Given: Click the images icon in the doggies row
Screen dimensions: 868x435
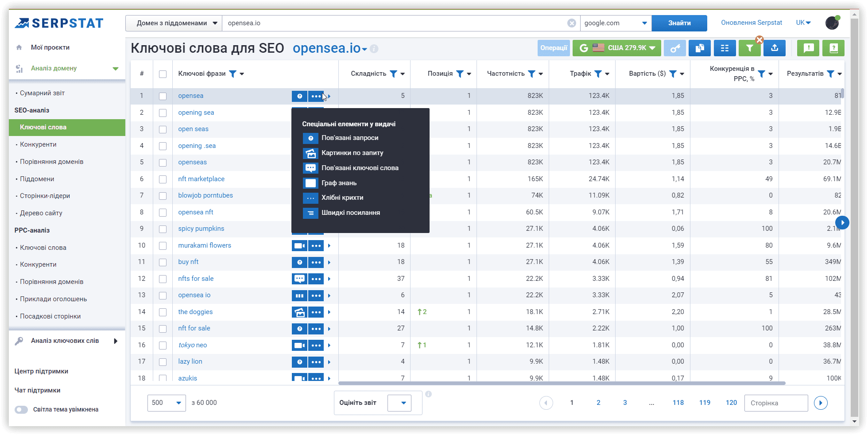Looking at the screenshot, I should [299, 312].
